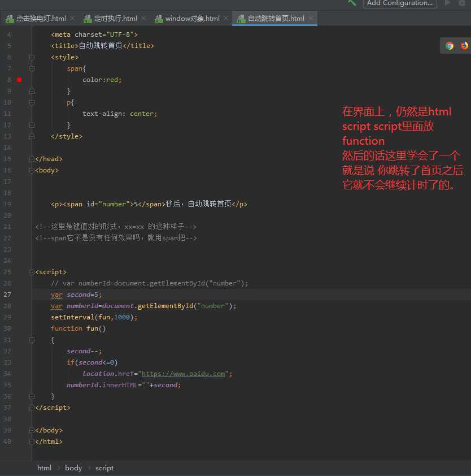The image size is (471, 476).
Task: Click file icon on 自动跳转首页.html tab
Action: pyautogui.click(x=241, y=19)
